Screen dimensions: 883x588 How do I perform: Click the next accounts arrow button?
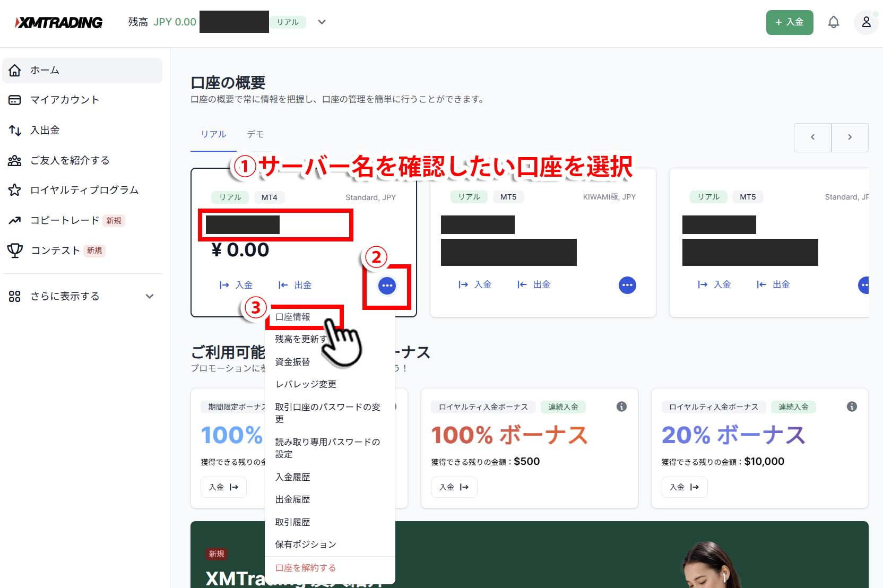850,137
